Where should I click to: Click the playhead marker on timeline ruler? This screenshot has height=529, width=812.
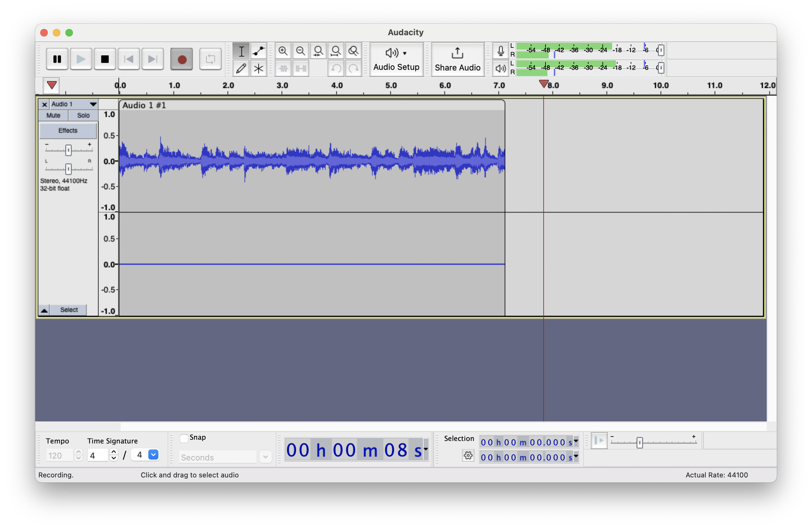pyautogui.click(x=544, y=84)
